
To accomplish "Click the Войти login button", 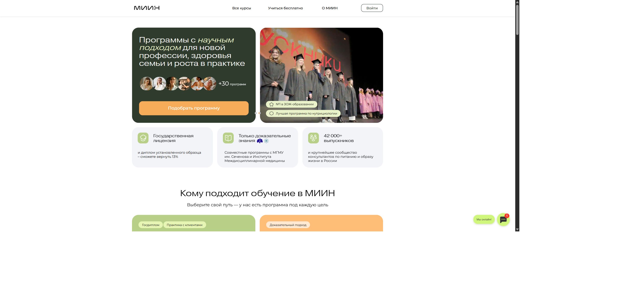I will coord(372,8).
